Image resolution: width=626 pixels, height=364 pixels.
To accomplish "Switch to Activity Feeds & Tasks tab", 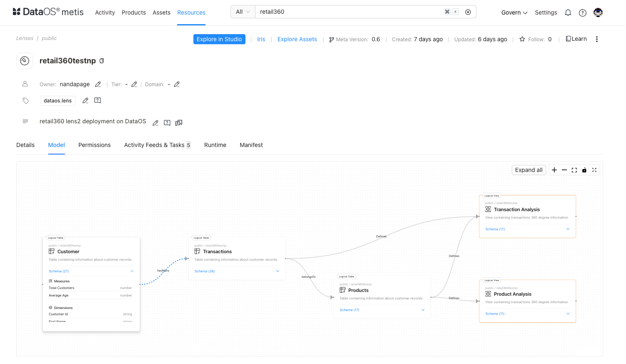I will coord(157,145).
